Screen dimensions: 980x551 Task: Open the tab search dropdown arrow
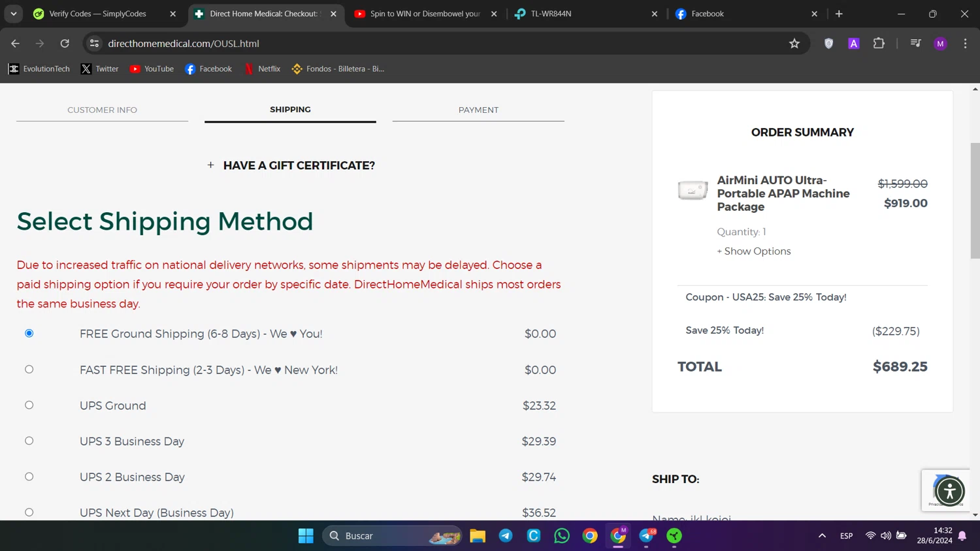coord(14,14)
